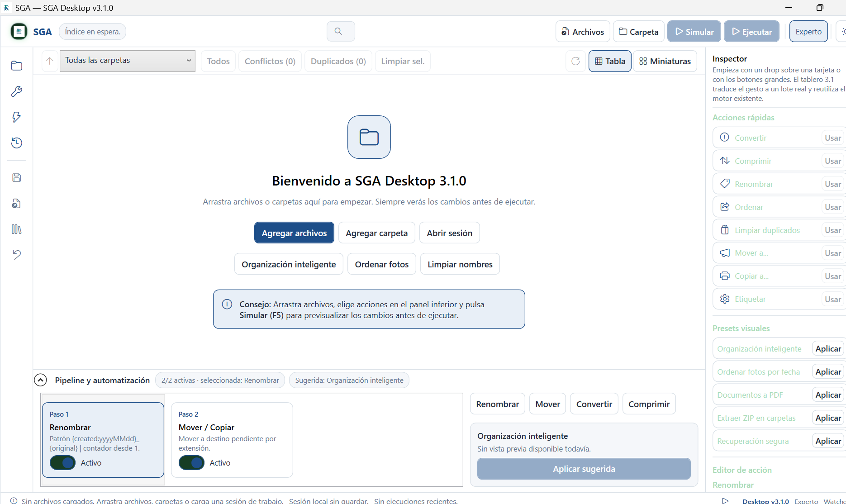Image resolution: width=846 pixels, height=504 pixels.
Task: Click the Simular toolbar button
Action: coord(694,31)
